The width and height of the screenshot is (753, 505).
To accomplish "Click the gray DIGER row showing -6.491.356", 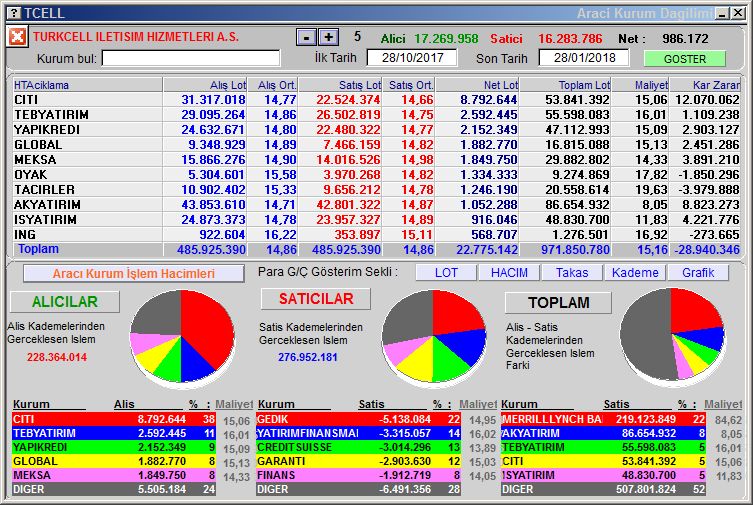I will (x=359, y=489).
